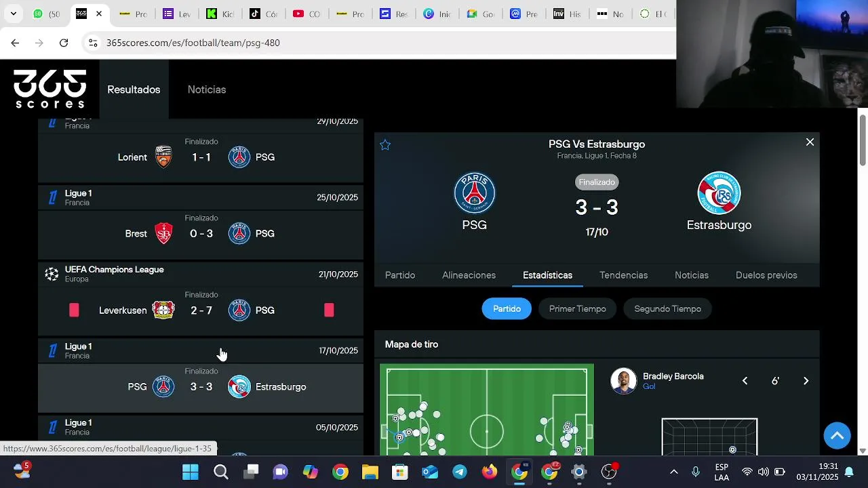Click the "Mapa de tiro" heading

click(x=412, y=344)
